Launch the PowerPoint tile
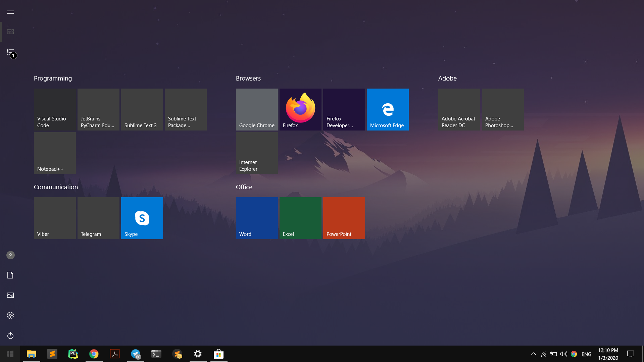 344,218
